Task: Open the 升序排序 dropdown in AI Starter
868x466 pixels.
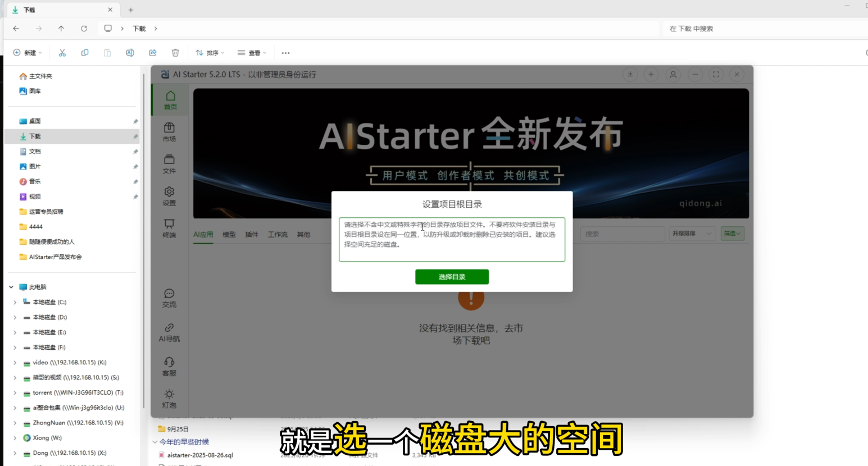Action: click(692, 234)
